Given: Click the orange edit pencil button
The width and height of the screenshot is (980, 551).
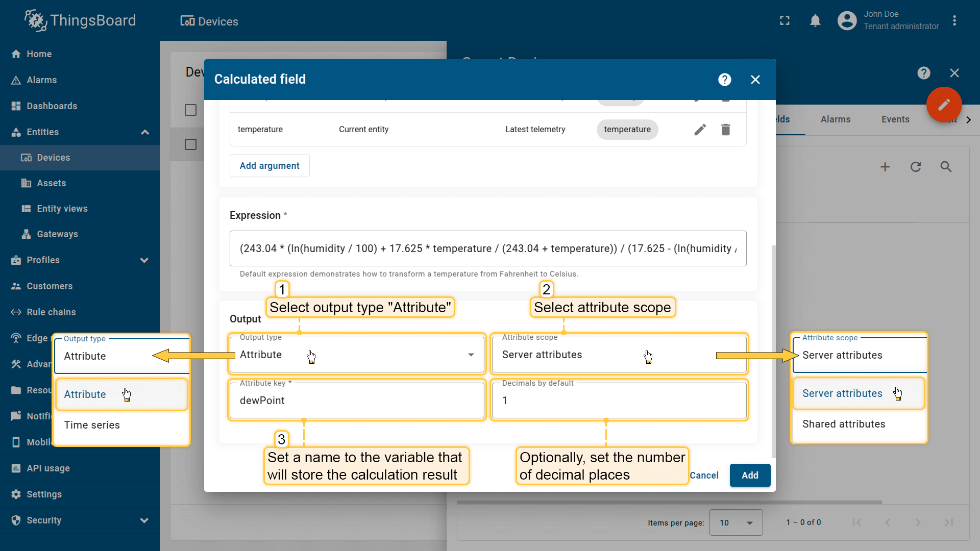Looking at the screenshot, I should (x=944, y=105).
